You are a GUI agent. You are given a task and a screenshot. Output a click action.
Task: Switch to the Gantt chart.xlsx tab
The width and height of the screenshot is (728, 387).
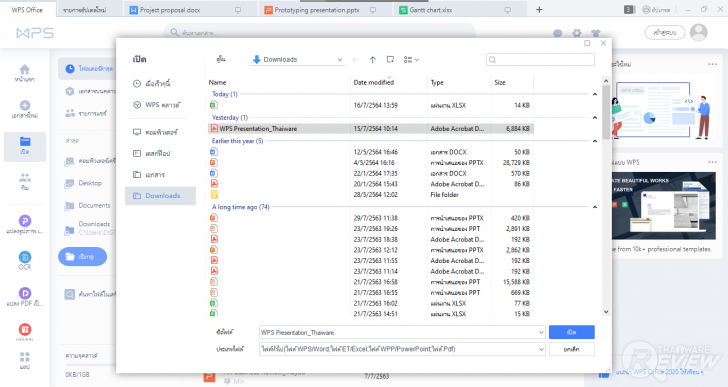460,10
